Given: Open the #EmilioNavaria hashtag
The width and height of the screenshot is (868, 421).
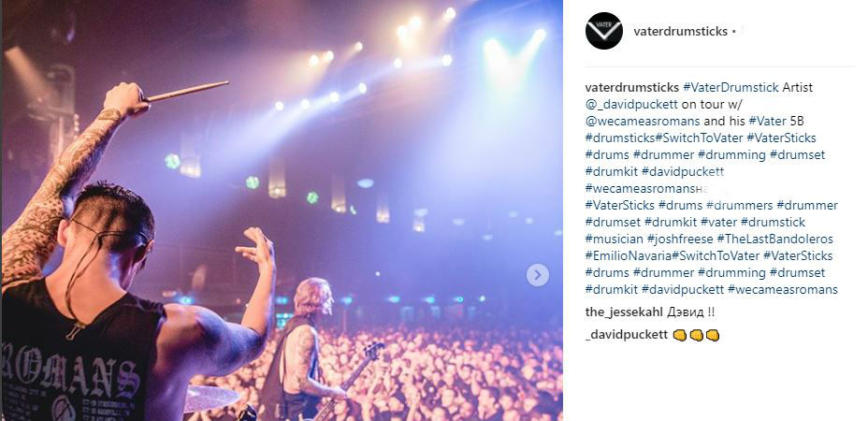Looking at the screenshot, I should coord(628,256).
